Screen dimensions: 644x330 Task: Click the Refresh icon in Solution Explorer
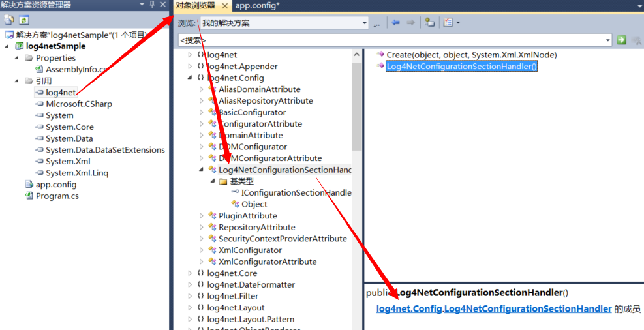pos(23,20)
